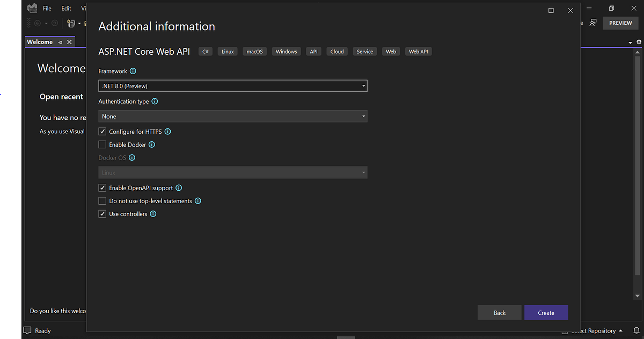Disable Enable OpenAPI support
Viewport: 644px width, 339px height.
(x=102, y=187)
